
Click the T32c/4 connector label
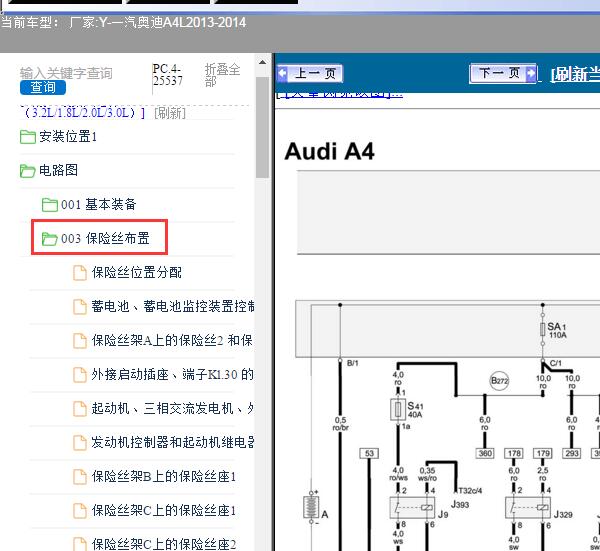tap(470, 491)
